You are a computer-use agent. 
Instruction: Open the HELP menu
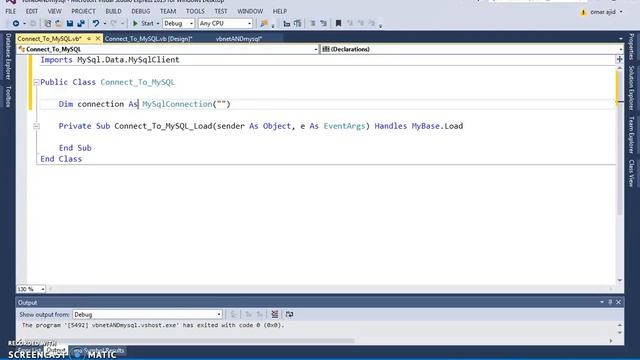(x=280, y=11)
